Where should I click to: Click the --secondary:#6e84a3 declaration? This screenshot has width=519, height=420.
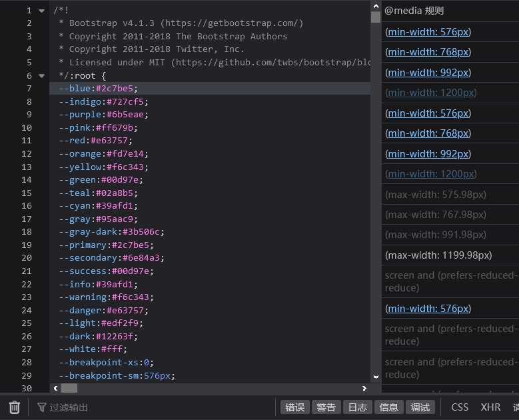(111, 258)
